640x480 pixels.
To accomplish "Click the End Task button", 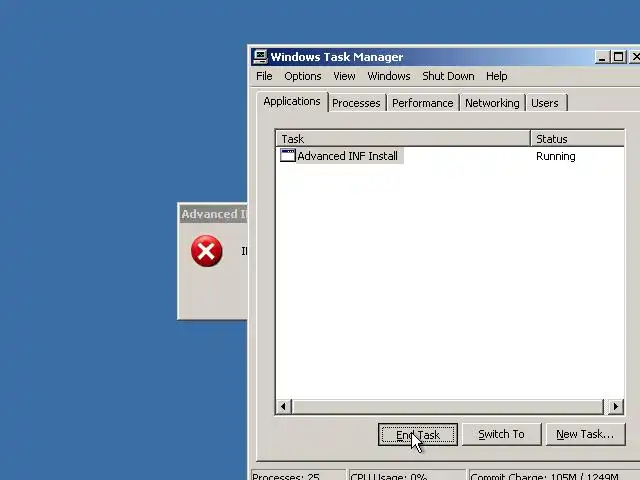I will 418,434.
